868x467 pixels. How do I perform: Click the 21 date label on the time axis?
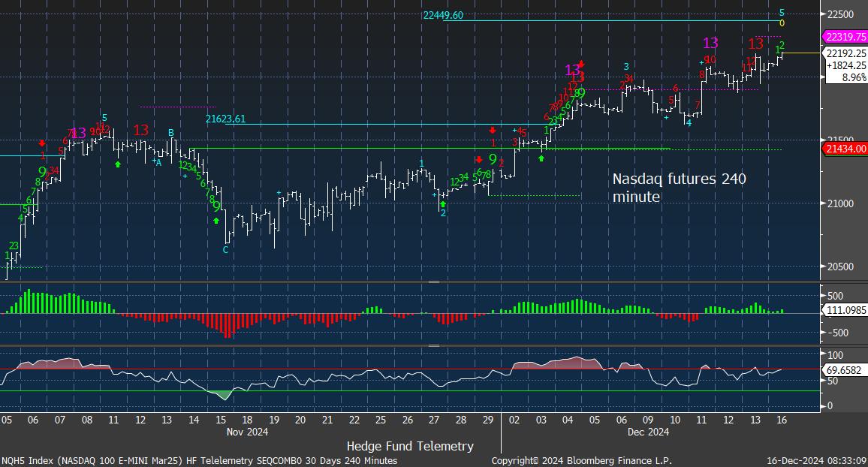(327, 420)
